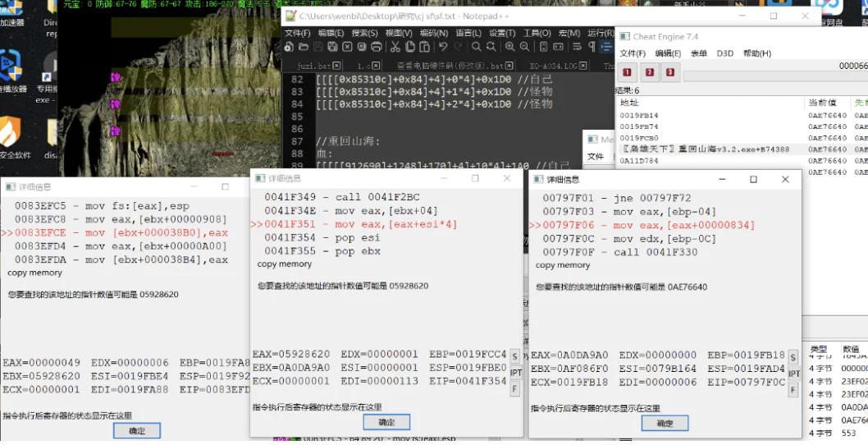Open Cheat Engine 表单 menu
The width and height of the screenshot is (868, 445).
tap(699, 53)
